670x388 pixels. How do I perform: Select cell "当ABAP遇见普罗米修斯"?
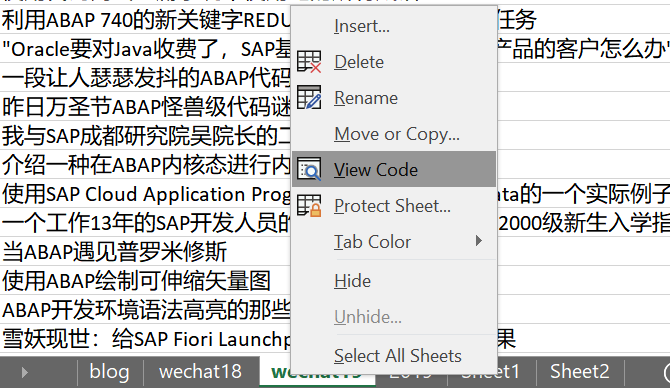115,251
